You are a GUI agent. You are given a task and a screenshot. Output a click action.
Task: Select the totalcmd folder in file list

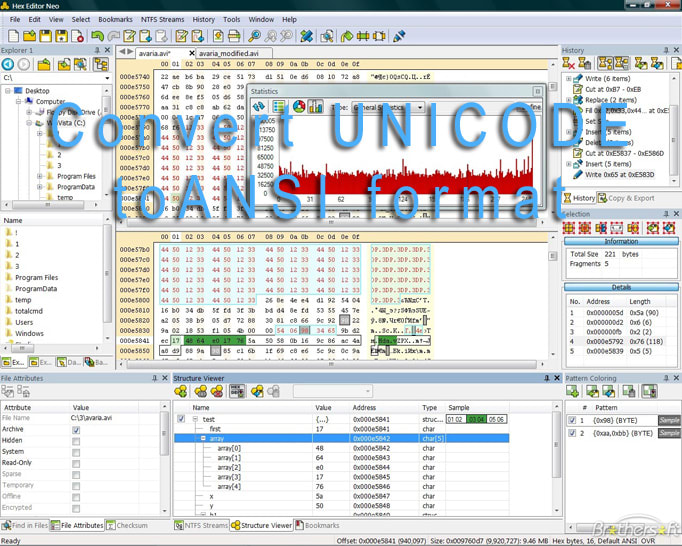[29, 311]
